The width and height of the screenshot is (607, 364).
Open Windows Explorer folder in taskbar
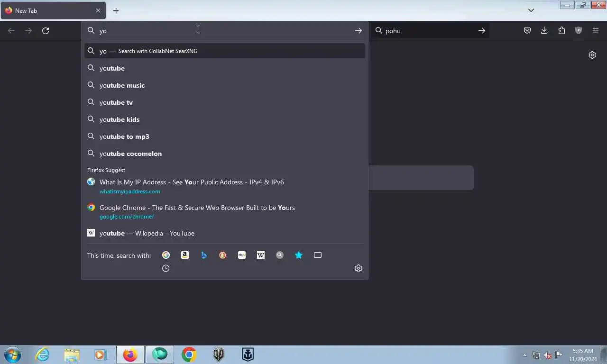coord(72,355)
